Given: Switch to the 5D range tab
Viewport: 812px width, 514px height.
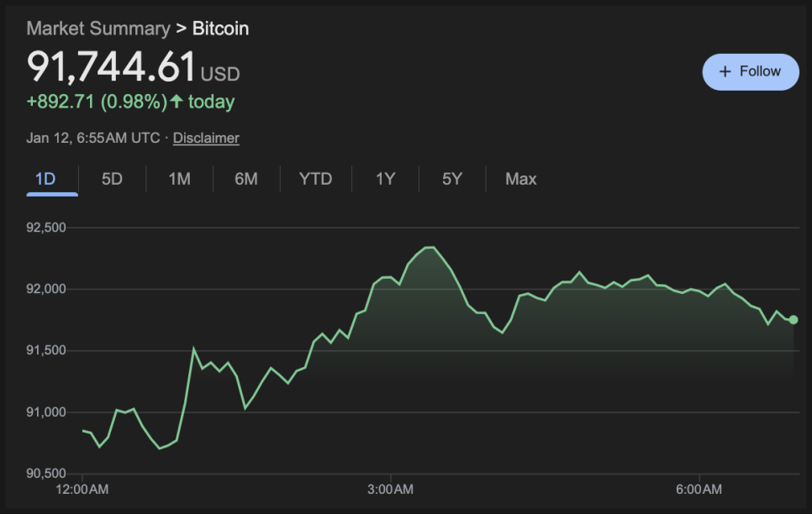Looking at the screenshot, I should (x=112, y=179).
